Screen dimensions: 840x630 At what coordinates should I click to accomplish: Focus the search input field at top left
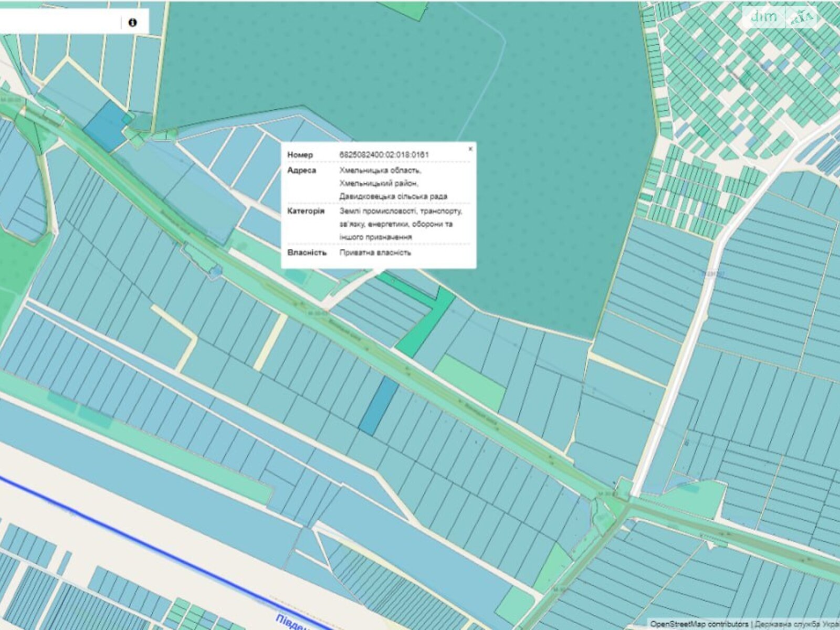click(59, 22)
